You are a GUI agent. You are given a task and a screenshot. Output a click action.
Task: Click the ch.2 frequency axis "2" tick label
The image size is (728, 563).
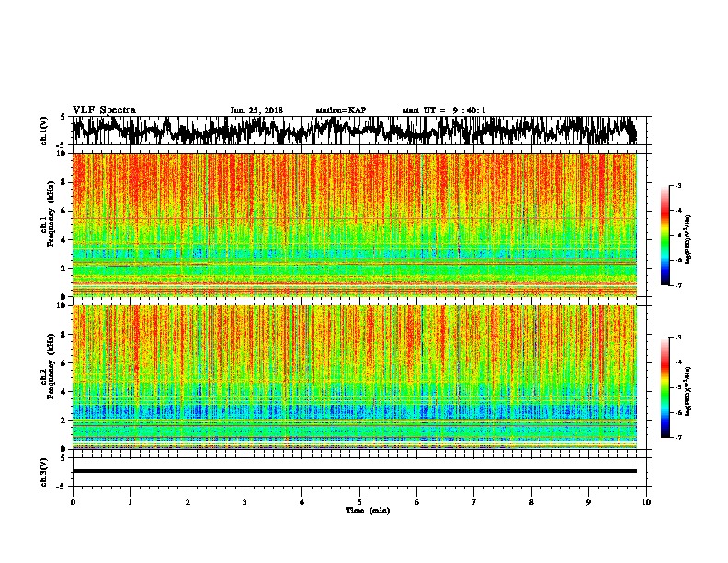[64, 420]
